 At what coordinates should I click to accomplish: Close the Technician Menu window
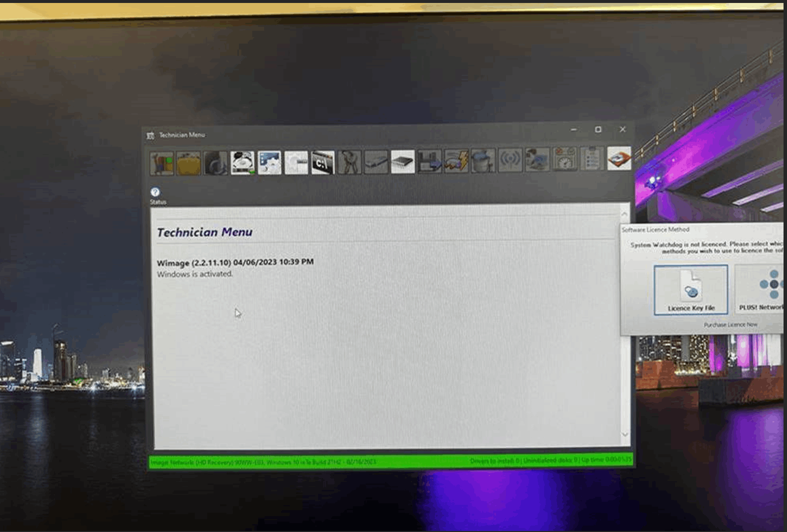(622, 129)
